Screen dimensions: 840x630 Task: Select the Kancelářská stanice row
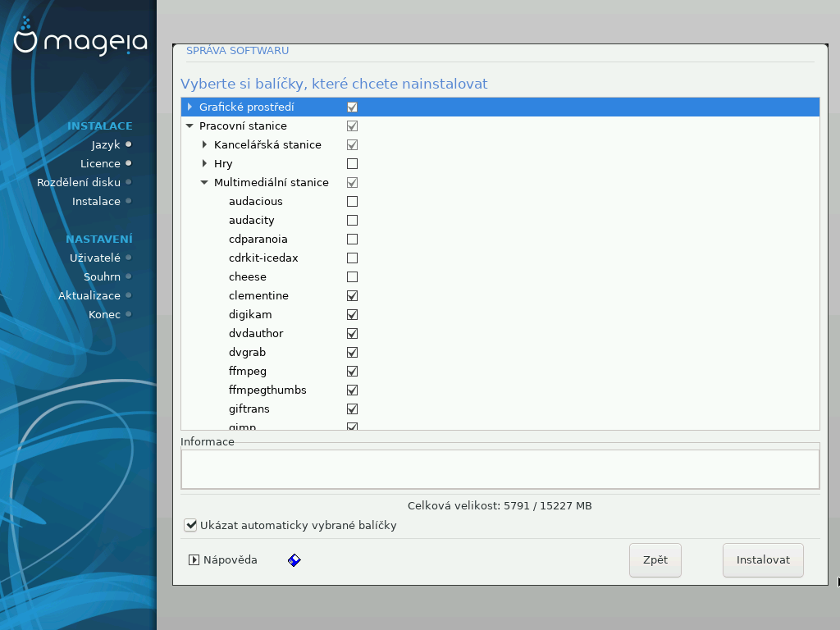(x=500, y=144)
